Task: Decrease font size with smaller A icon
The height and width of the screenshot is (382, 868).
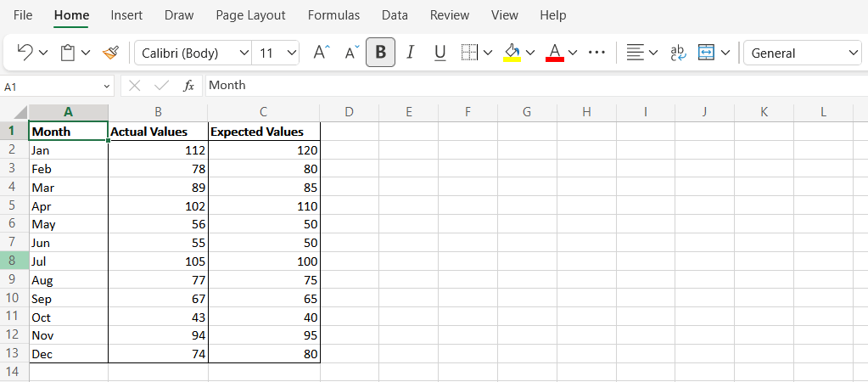Action: pos(352,53)
